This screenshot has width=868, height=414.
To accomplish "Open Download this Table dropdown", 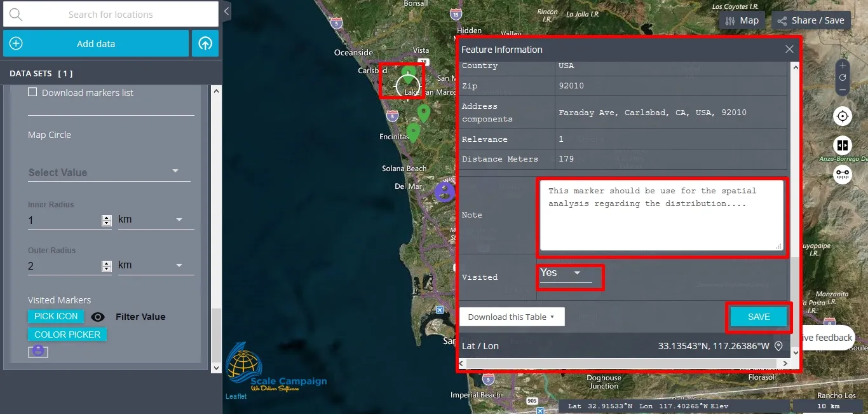I will (512, 317).
